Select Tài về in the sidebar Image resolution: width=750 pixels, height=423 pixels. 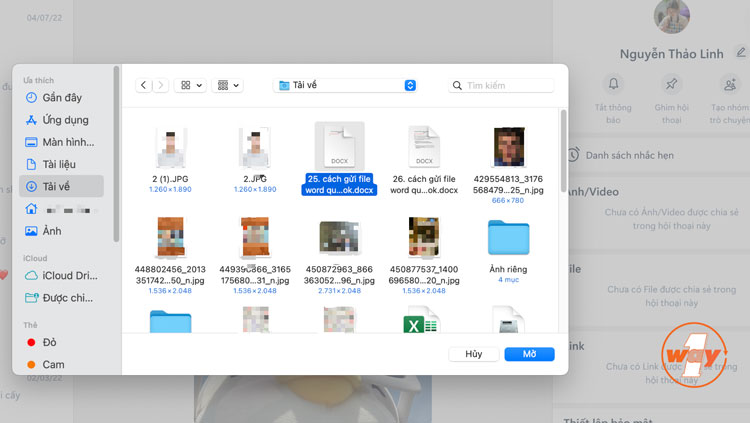coord(62,186)
